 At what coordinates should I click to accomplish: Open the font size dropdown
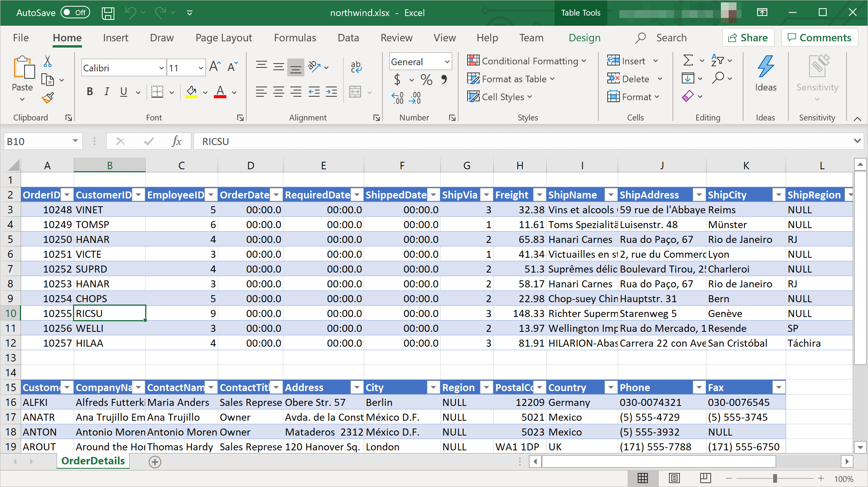tap(201, 68)
